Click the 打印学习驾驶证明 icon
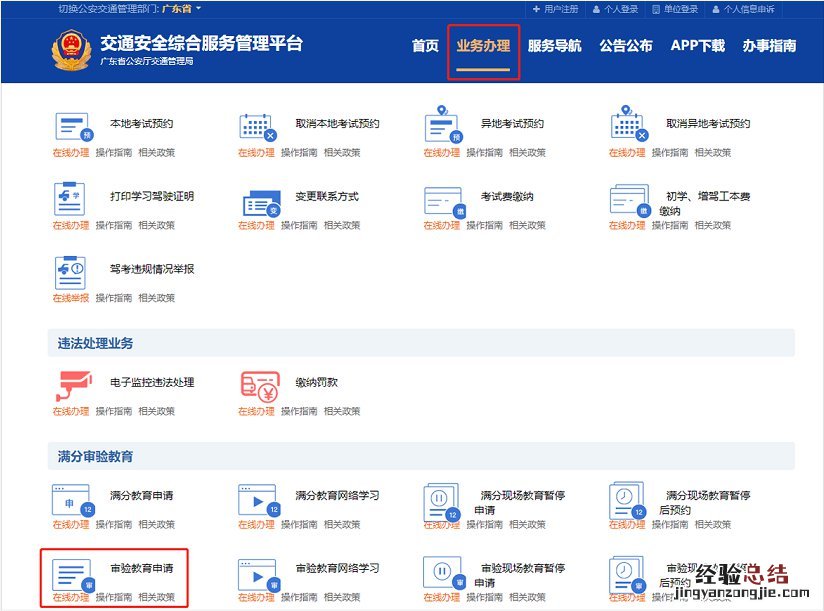 70,198
